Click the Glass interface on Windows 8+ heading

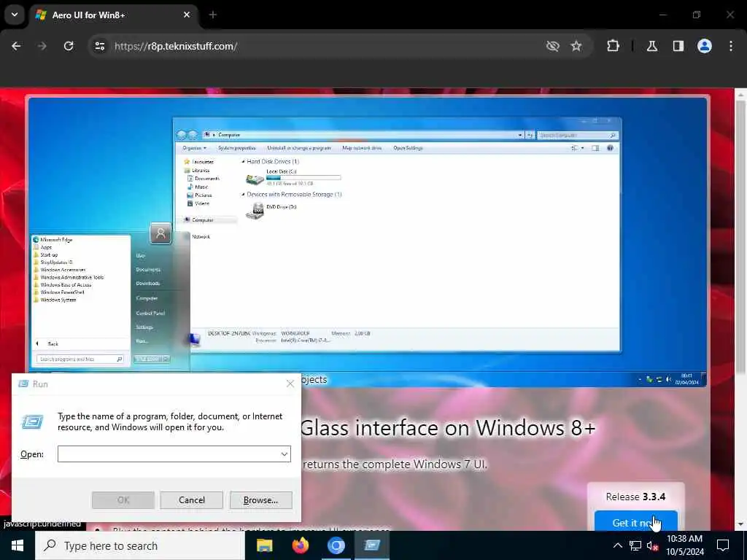[x=449, y=427]
